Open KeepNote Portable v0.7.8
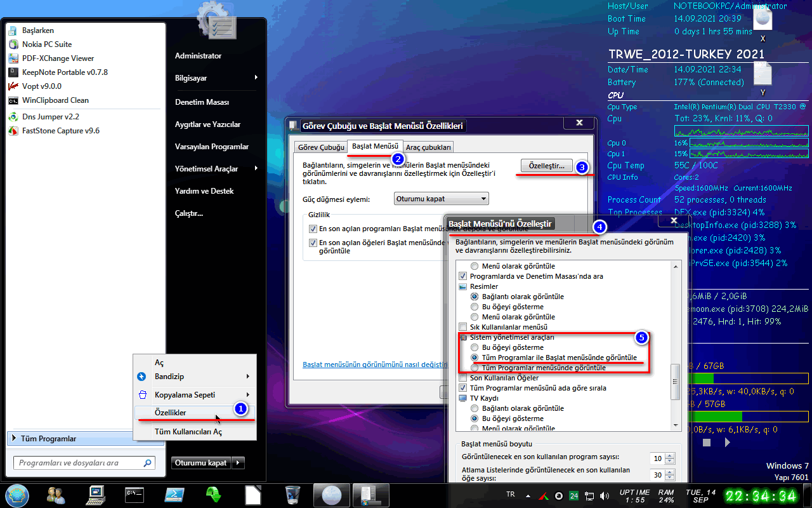The width and height of the screenshot is (812, 508). pyautogui.click(x=65, y=72)
